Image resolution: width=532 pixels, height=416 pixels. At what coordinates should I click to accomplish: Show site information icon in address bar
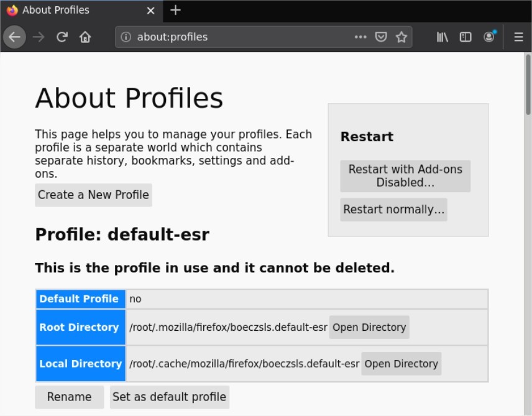click(x=126, y=37)
